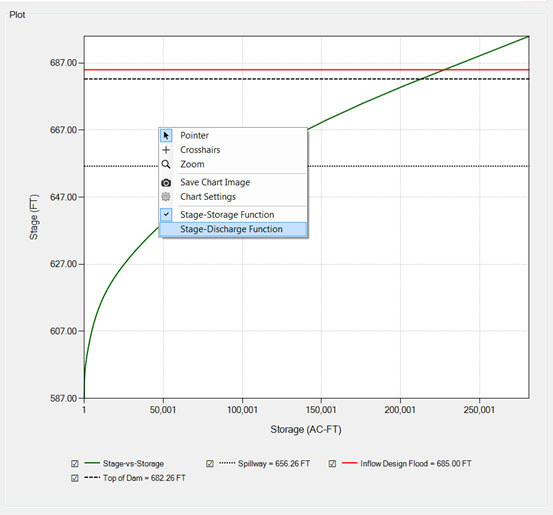Click the 50,001 x-axis tick label
The image size is (553, 515).
(163, 410)
